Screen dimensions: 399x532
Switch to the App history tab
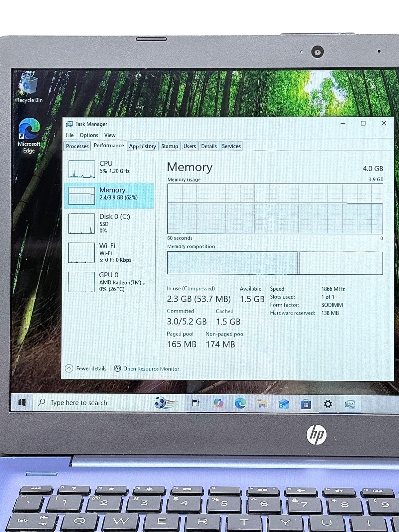(142, 146)
